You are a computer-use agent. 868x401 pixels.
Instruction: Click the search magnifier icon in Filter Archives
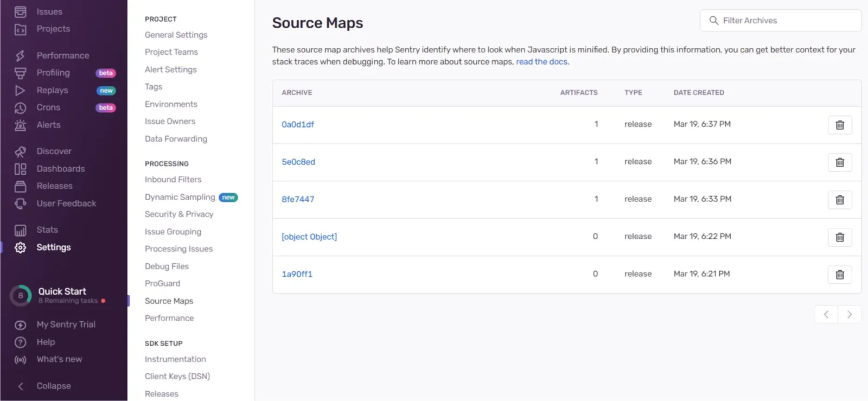713,21
